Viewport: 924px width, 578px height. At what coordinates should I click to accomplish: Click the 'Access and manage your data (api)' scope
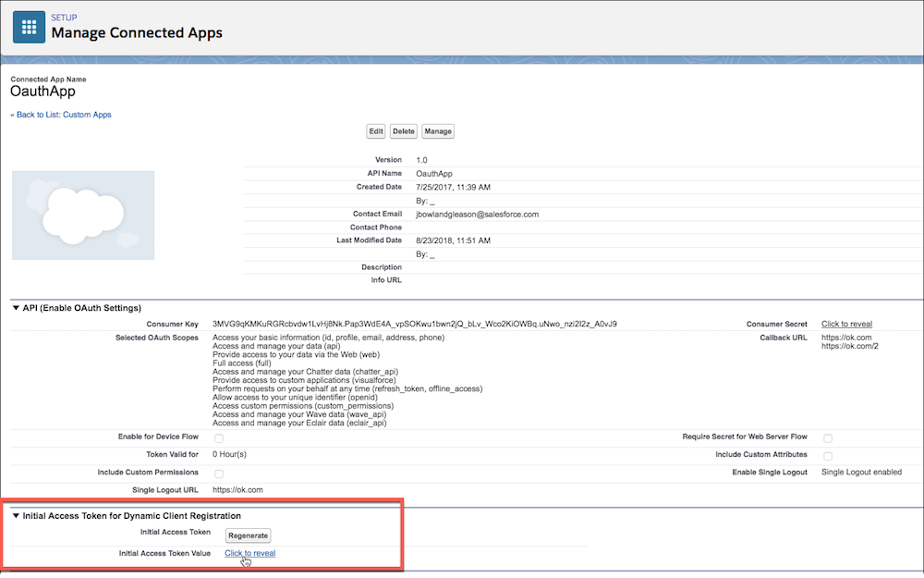click(x=276, y=346)
